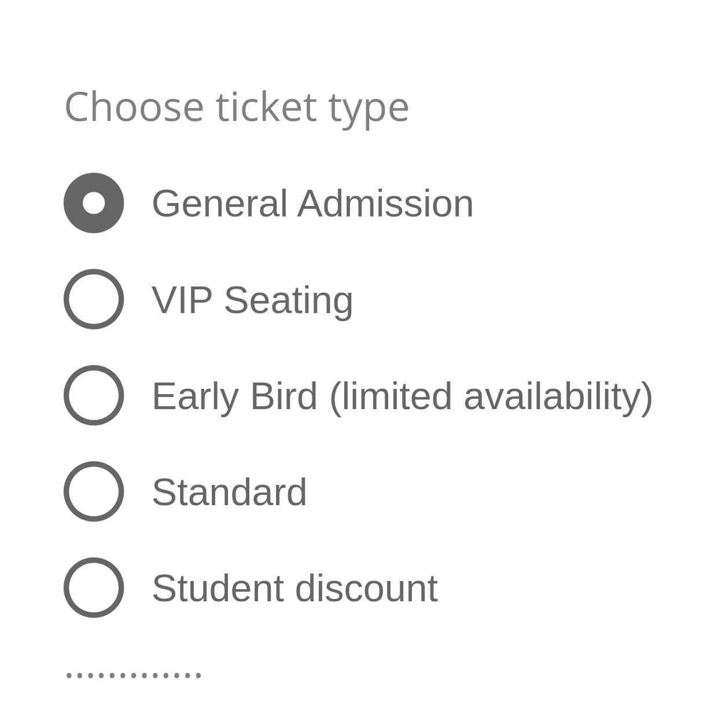Enable the Student discount radio button
Screen dimensions: 718x728
click(x=94, y=587)
